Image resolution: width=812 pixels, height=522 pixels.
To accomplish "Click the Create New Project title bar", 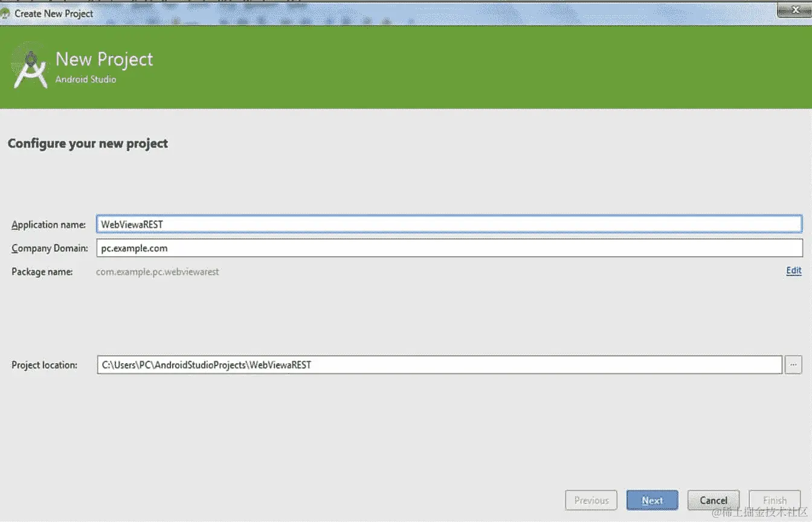I will click(362, 13).
